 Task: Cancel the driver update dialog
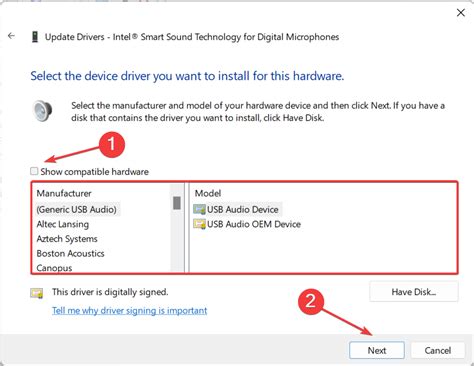[x=438, y=350]
